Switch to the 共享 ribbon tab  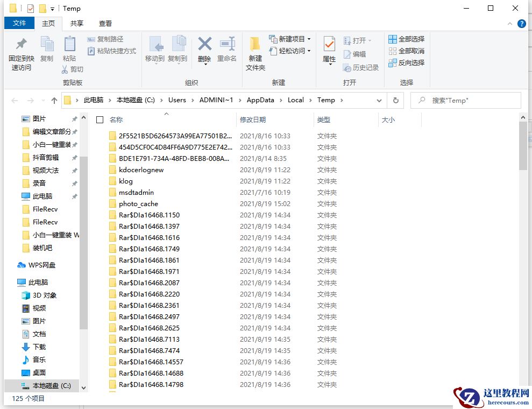(x=76, y=23)
